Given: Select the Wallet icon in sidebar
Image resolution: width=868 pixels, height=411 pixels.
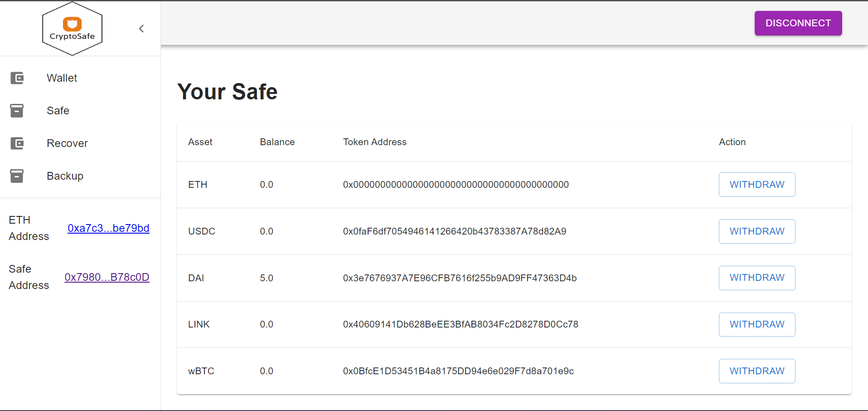Looking at the screenshot, I should (17, 78).
